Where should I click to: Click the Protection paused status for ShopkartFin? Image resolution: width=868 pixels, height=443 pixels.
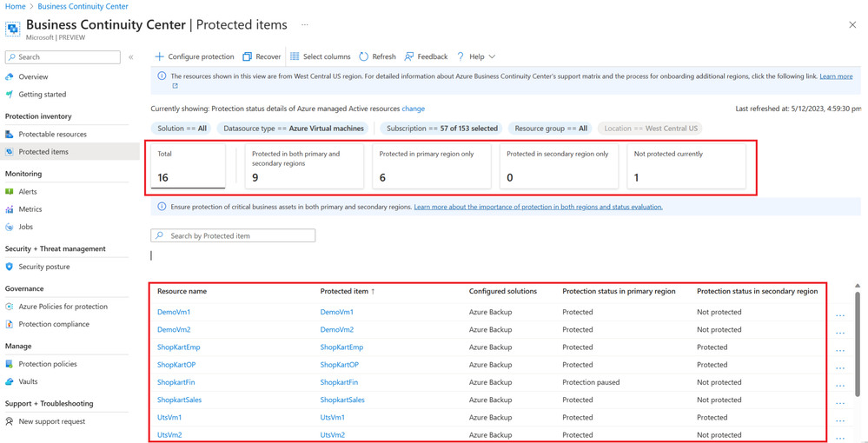(591, 382)
